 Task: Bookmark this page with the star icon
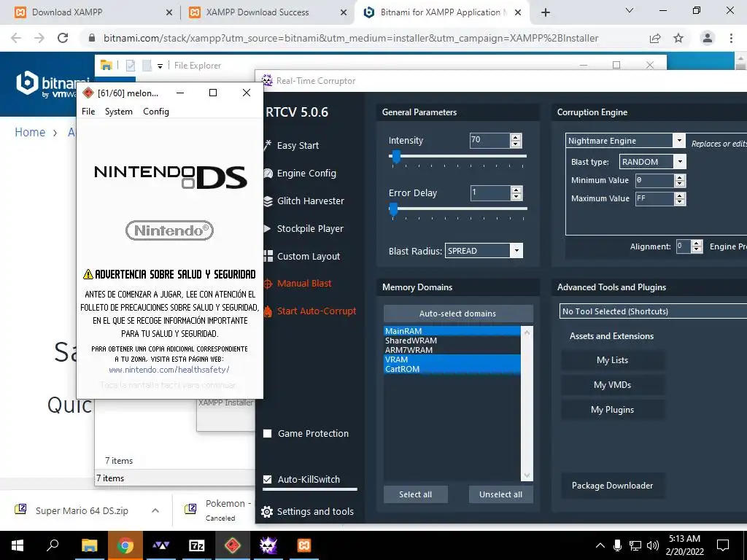pyautogui.click(x=678, y=38)
